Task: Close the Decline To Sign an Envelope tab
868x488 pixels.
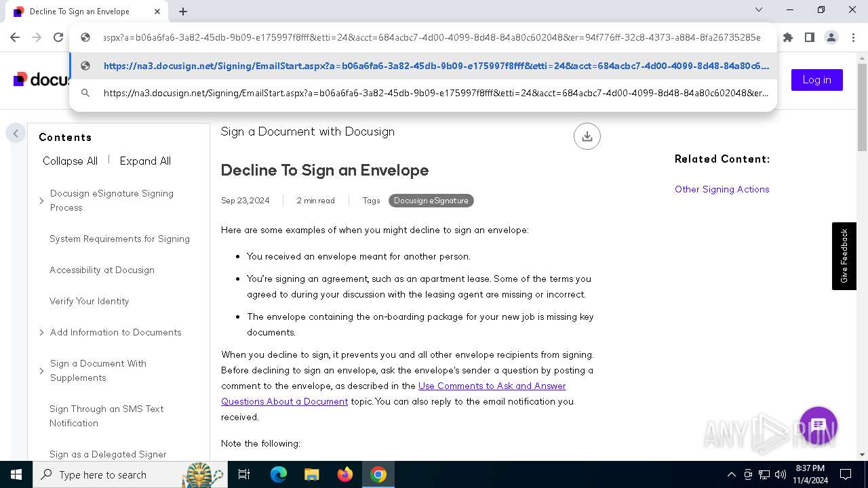Action: (x=157, y=12)
